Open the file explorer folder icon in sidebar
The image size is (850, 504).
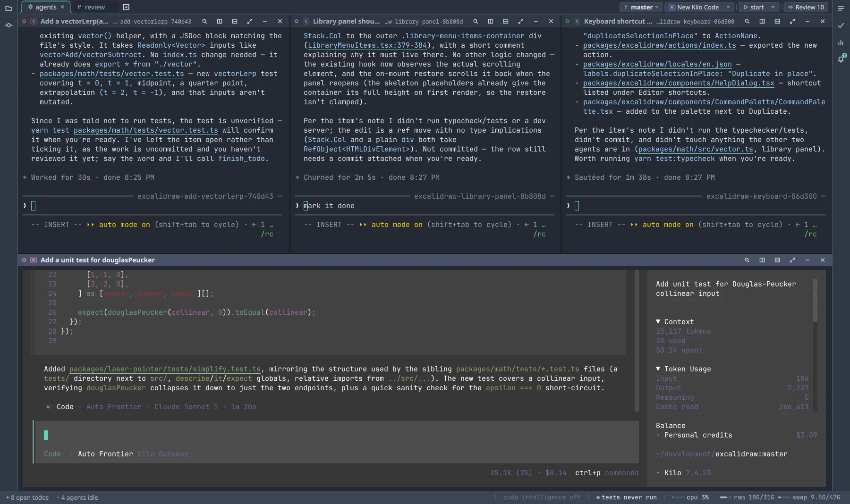8,8
